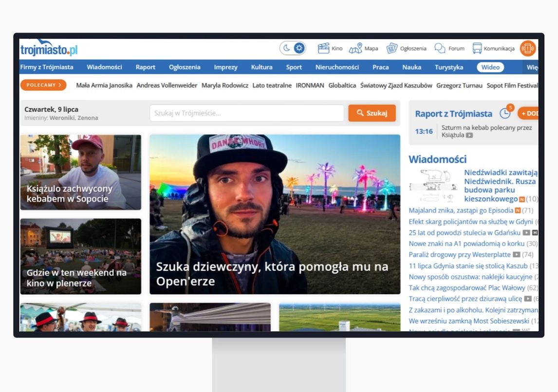558x392 pixels.
Task: Click orange N badge beside Episodia headline
Action: [x=518, y=211]
